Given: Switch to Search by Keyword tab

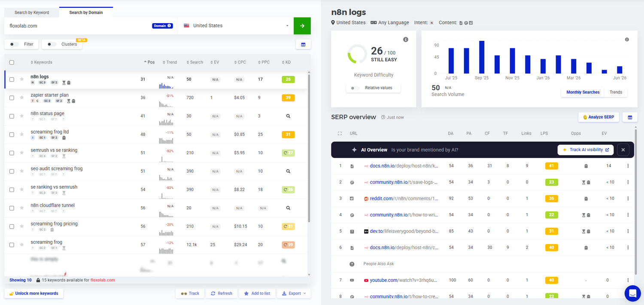Looking at the screenshot, I should pos(32,12).
